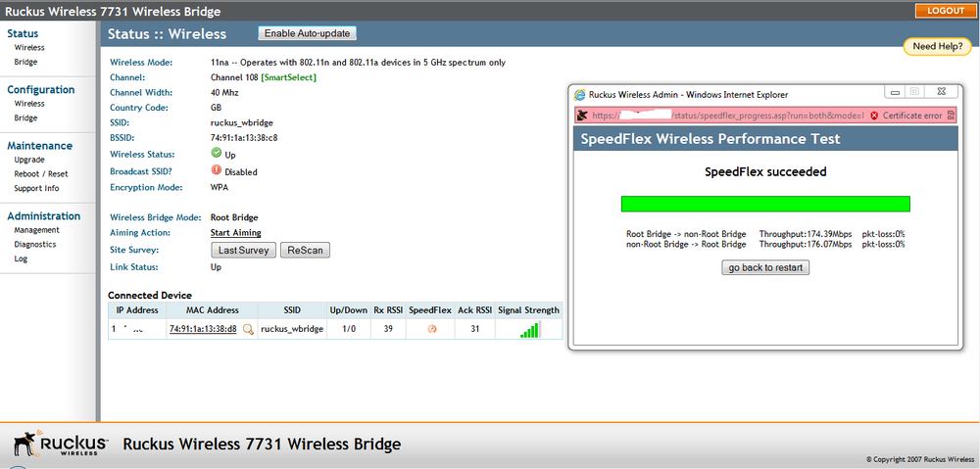980x469 pixels.
Task: Run SpeedFlex via the speedometer icon
Action: 432,329
